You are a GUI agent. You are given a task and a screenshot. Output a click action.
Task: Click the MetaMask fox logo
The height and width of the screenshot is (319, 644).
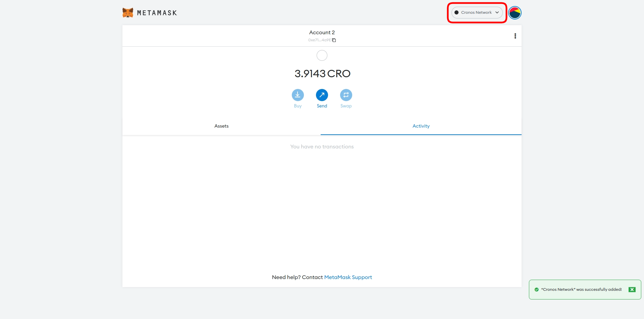128,13
